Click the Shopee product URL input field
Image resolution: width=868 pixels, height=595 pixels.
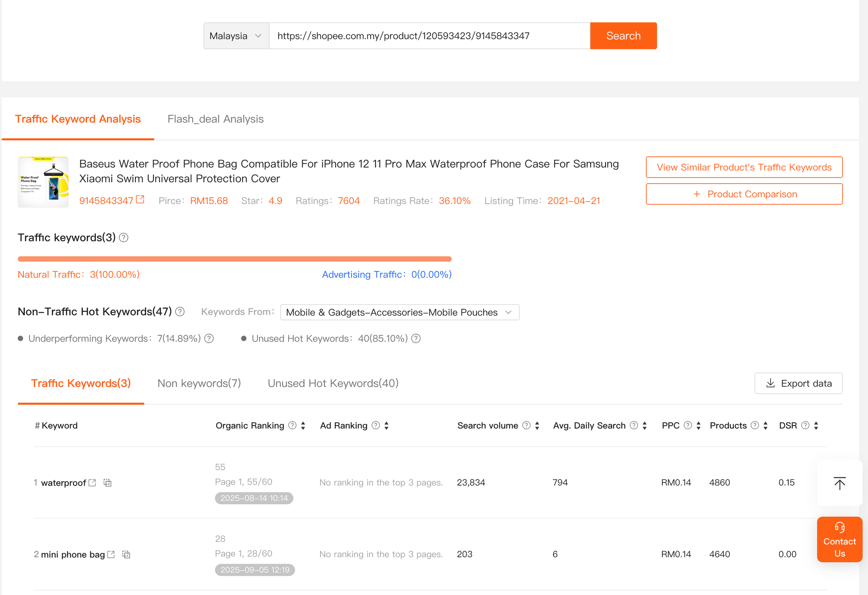430,36
